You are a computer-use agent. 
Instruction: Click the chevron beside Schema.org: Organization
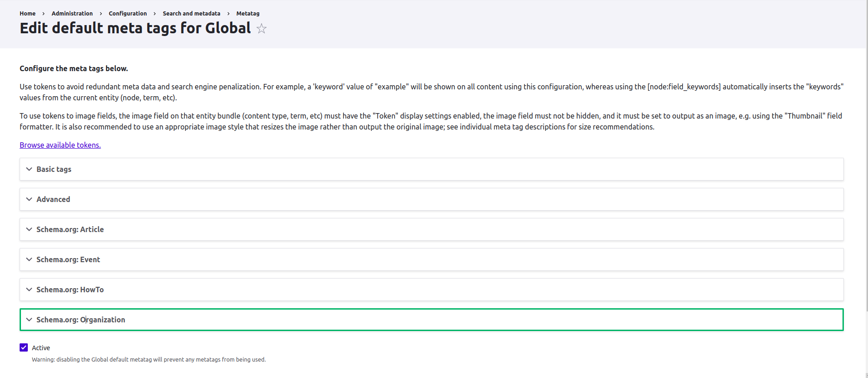click(29, 320)
